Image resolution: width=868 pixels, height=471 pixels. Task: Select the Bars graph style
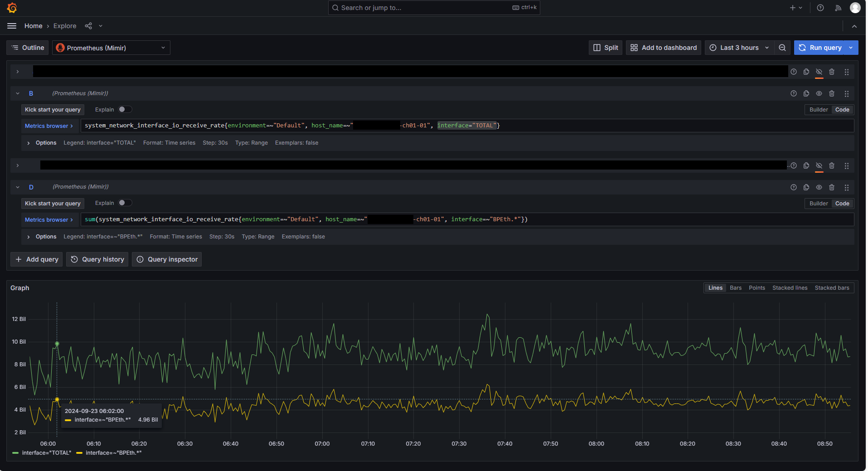coord(735,287)
